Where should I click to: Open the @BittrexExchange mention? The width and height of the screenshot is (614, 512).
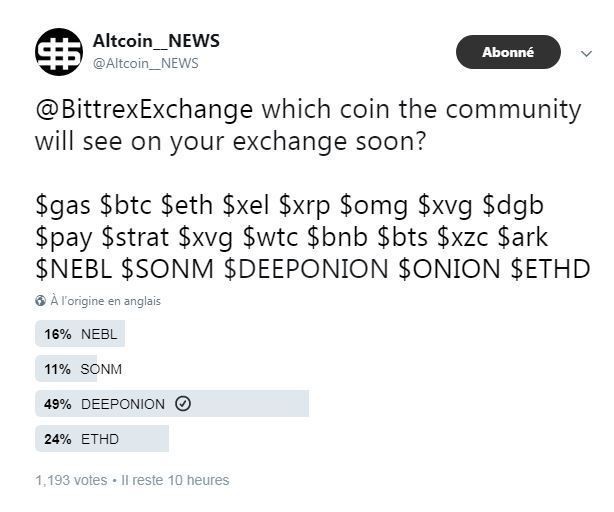(x=144, y=109)
